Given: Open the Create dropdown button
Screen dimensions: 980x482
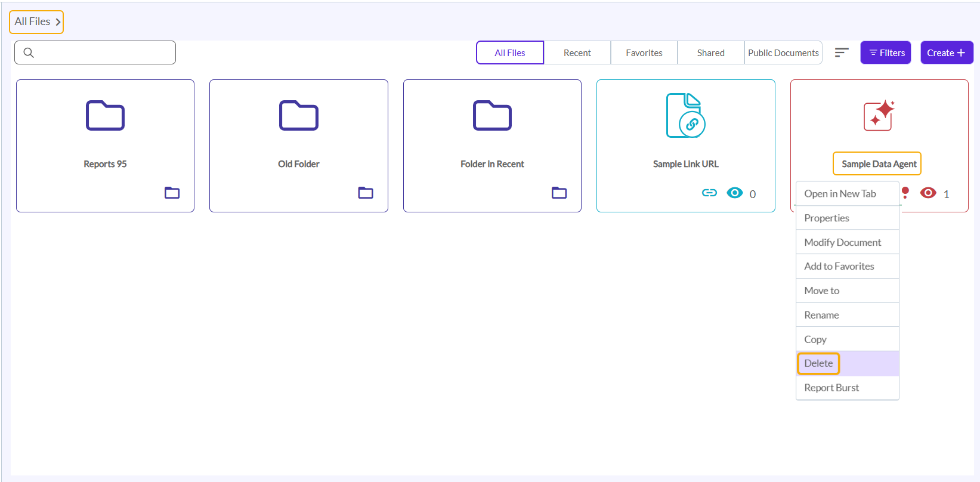Looking at the screenshot, I should tap(946, 52).
